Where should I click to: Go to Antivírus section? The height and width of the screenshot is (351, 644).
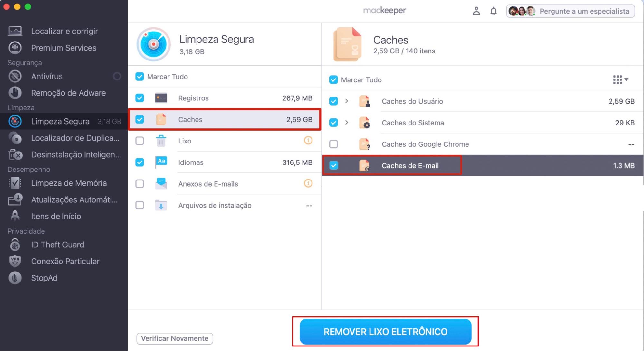pos(64,76)
